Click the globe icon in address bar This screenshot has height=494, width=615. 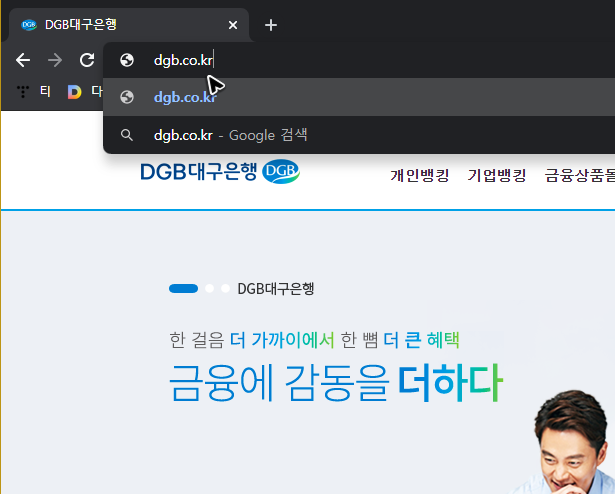[127, 60]
